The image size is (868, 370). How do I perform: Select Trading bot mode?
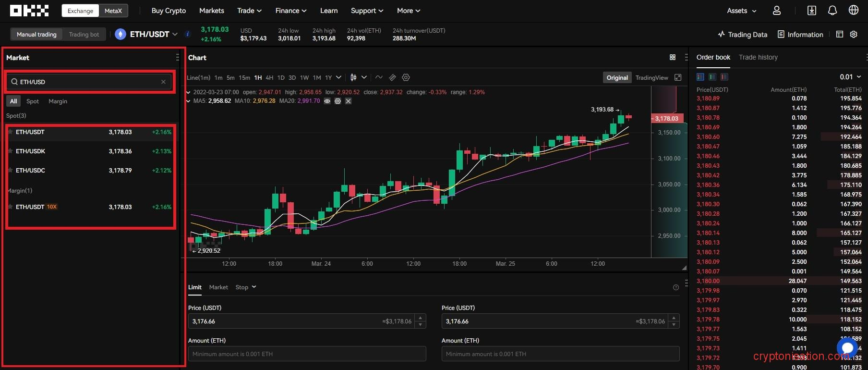(84, 34)
